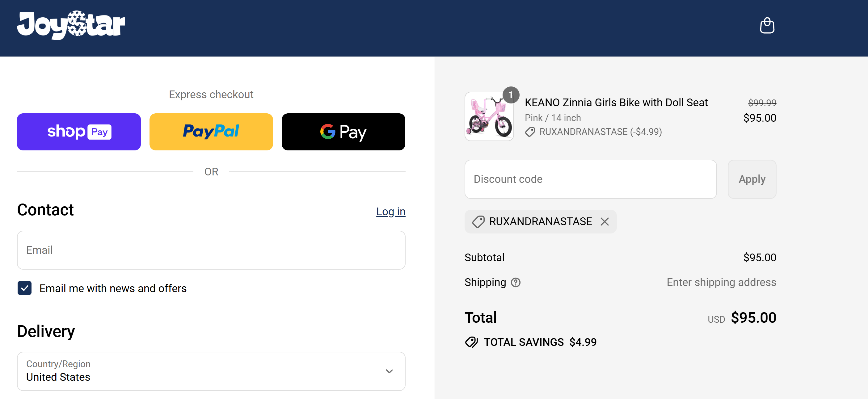Click the USD $95.00 total amount
Screen dimensions: 868x399
tap(742, 318)
